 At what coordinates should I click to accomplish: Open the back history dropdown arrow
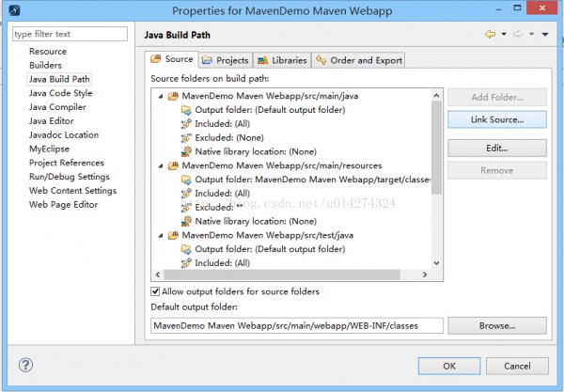[504, 34]
